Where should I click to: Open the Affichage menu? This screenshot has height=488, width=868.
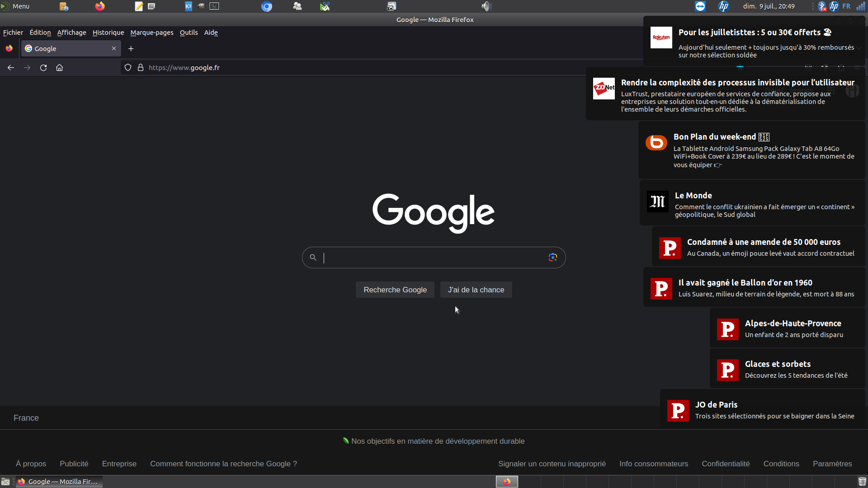coord(71,33)
